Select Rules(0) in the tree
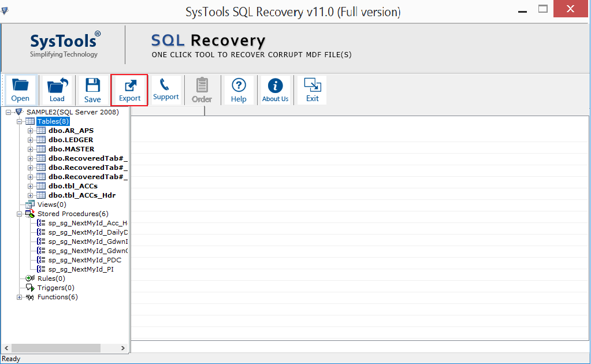This screenshot has height=364, width=591. click(x=51, y=278)
